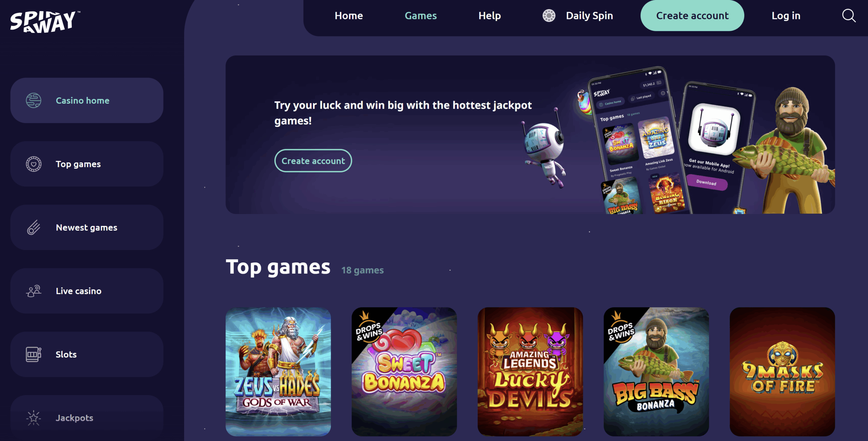Open the Home nav item
The width and height of the screenshot is (868, 441).
[349, 16]
